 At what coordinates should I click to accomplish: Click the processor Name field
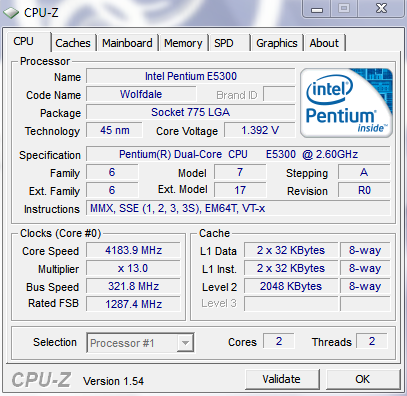(190, 76)
